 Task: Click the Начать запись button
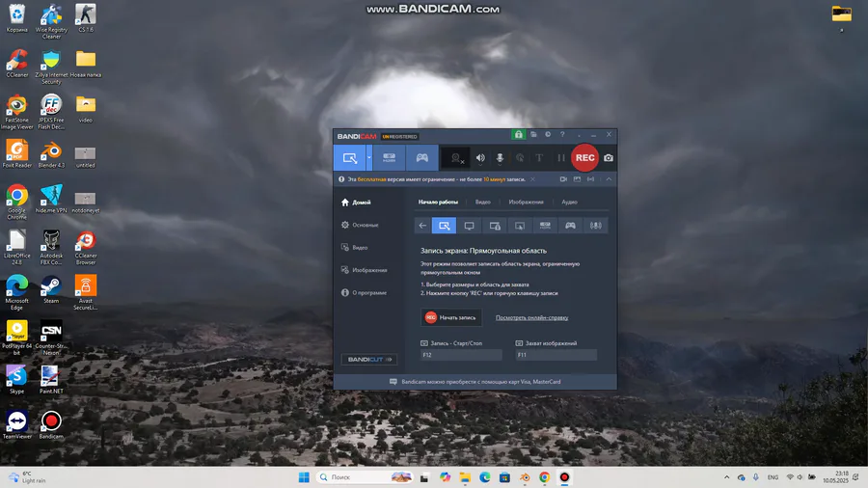pos(451,317)
